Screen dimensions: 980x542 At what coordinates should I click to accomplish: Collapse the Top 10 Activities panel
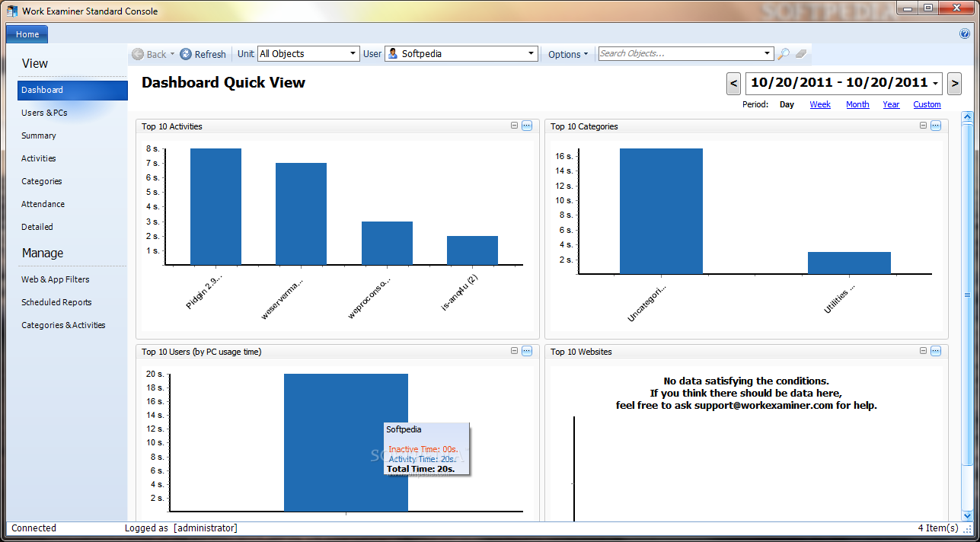click(514, 126)
